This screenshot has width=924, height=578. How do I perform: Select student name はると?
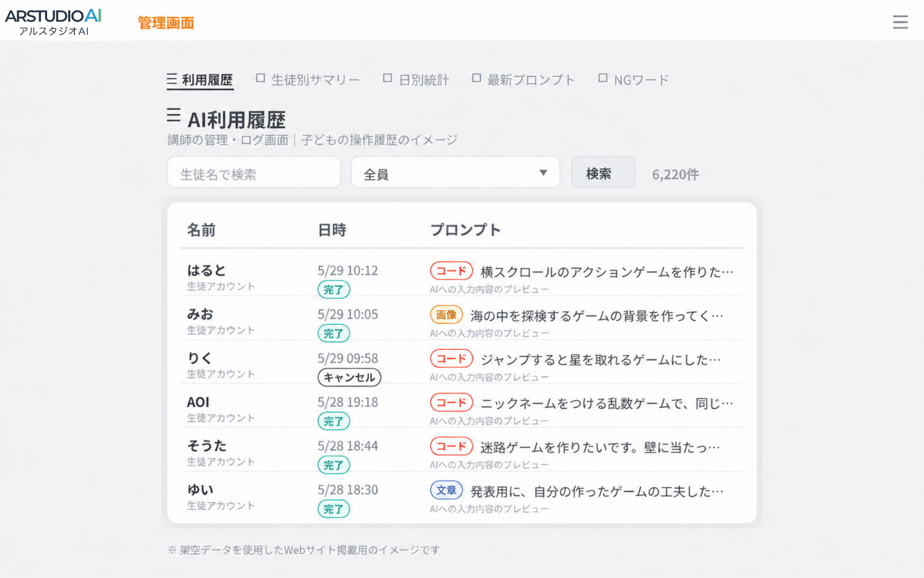point(207,270)
